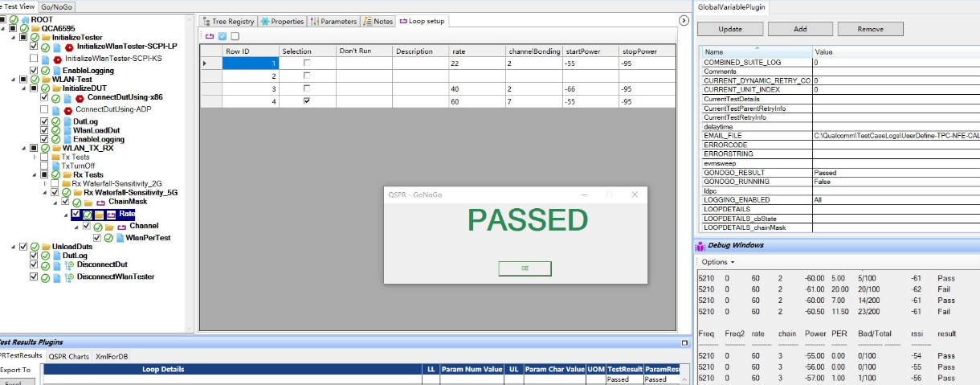Expand the Tx Tests tree node
The image size is (980, 385).
click(x=35, y=158)
